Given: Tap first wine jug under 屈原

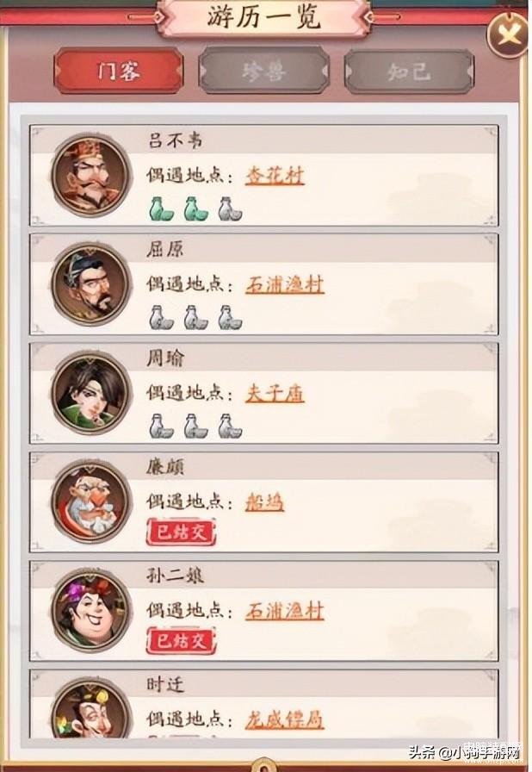Looking at the screenshot, I should [161, 318].
